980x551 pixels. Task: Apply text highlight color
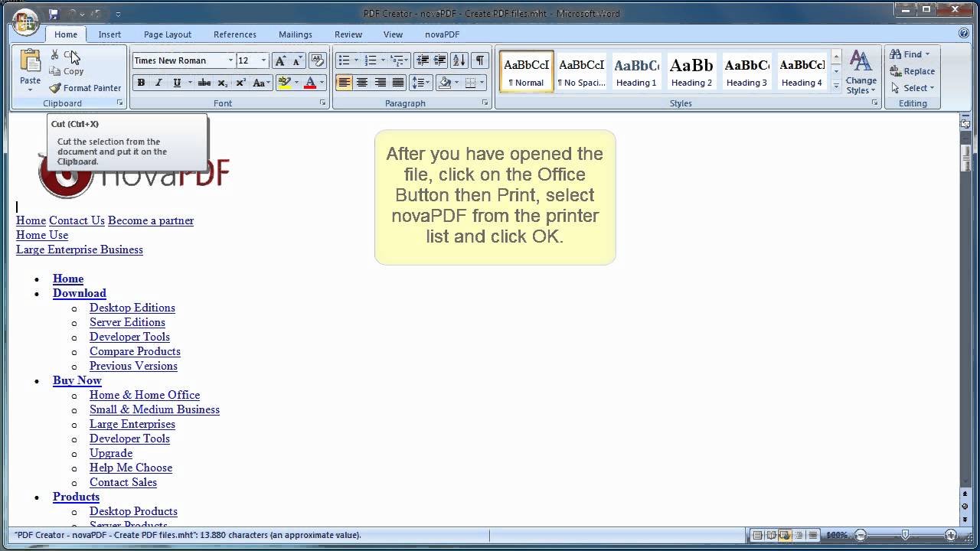(x=284, y=83)
